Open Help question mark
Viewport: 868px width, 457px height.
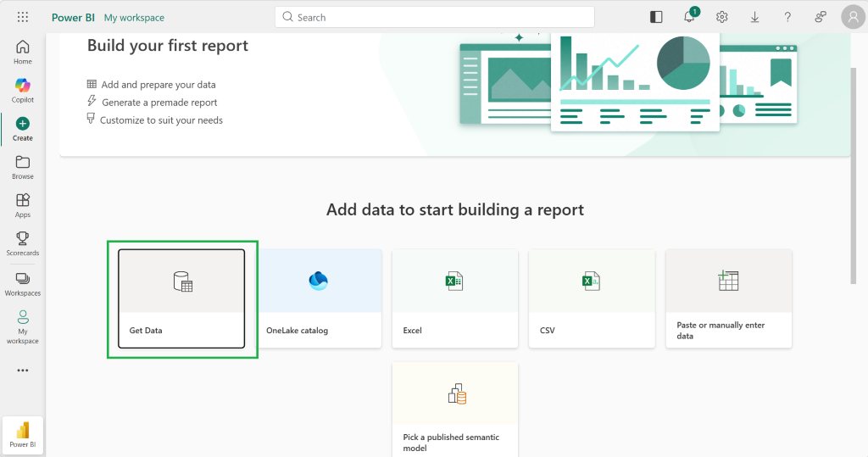(x=787, y=17)
